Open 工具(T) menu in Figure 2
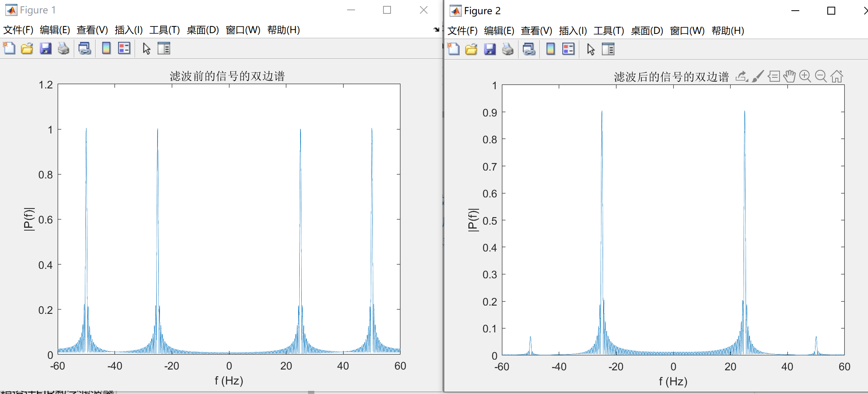Viewport: 868px width, 394px height. (x=609, y=31)
